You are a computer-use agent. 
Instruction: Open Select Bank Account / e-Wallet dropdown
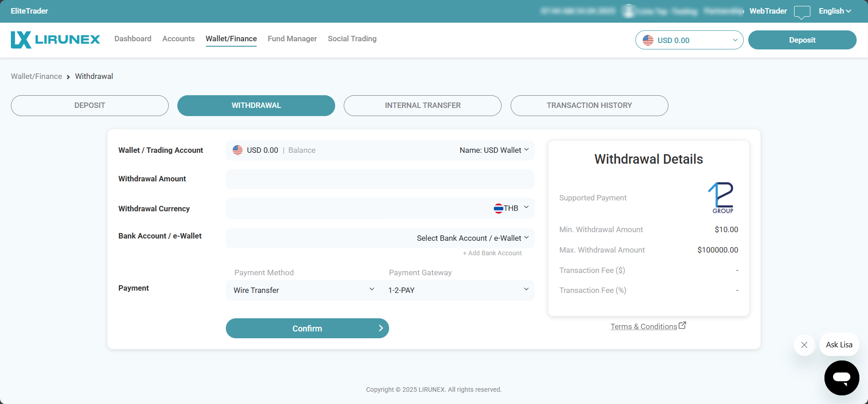point(472,238)
